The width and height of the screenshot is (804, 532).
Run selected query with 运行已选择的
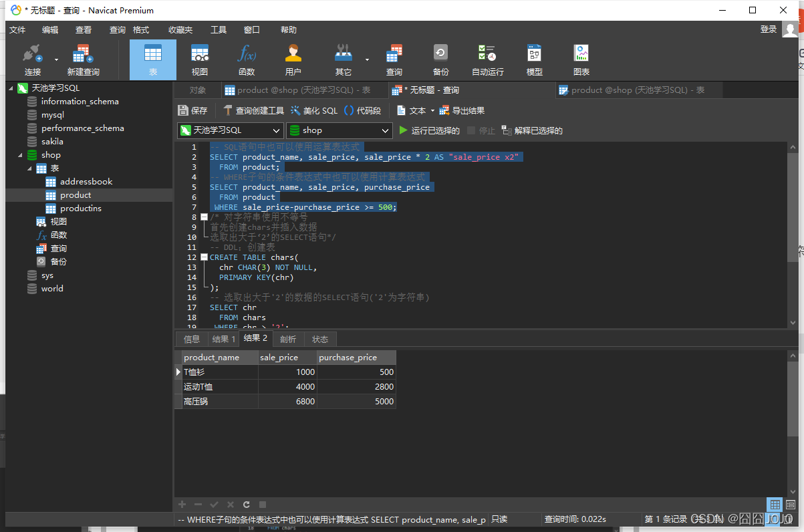[429, 130]
